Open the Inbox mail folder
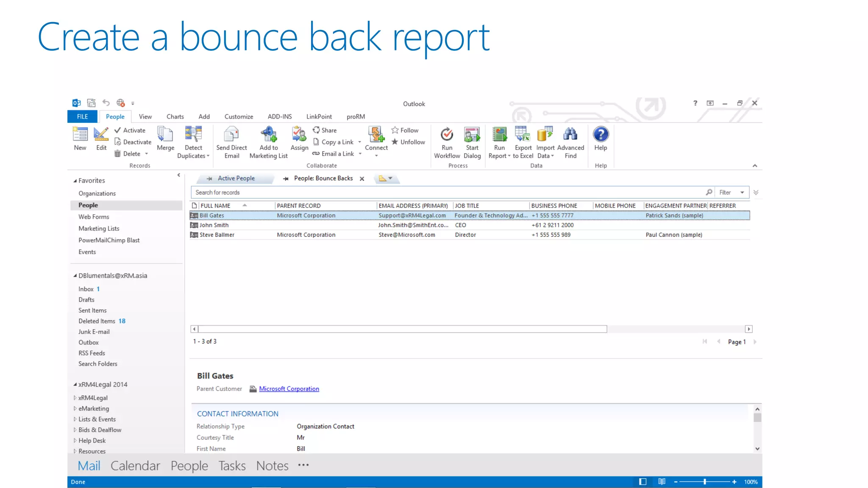This screenshot has height=488, width=868. [86, 289]
